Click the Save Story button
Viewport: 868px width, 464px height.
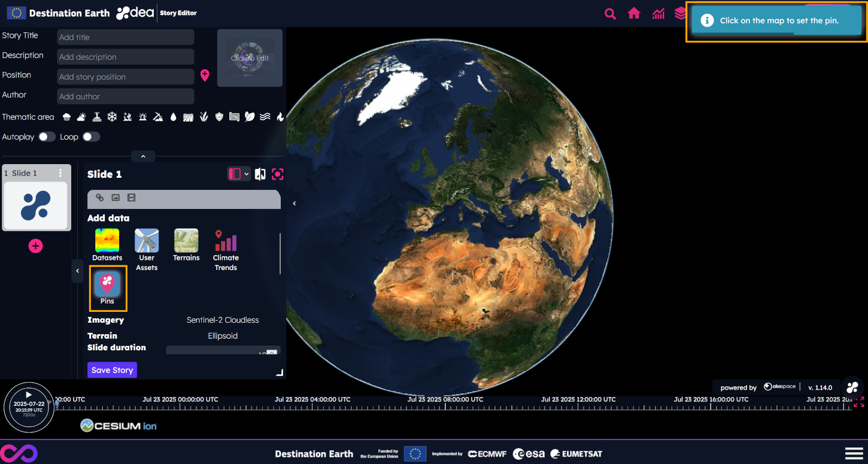click(112, 370)
